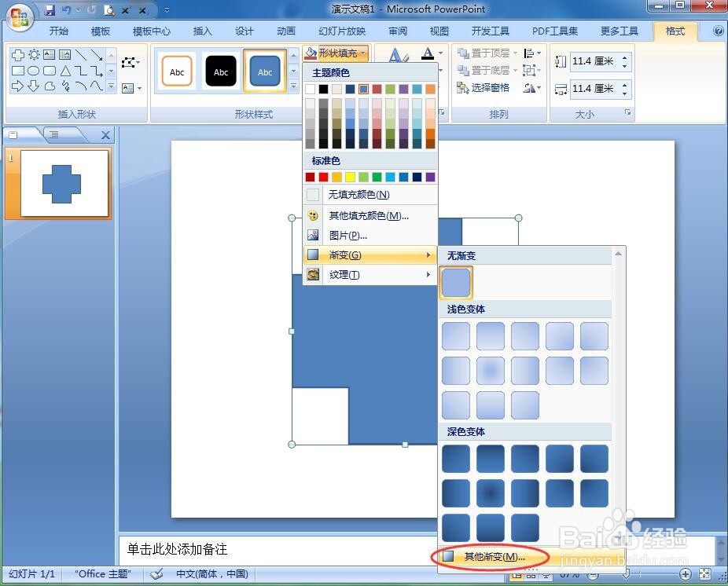The width and height of the screenshot is (728, 586).
Task: Open the Size dialog launcher
Action: pyautogui.click(x=627, y=112)
